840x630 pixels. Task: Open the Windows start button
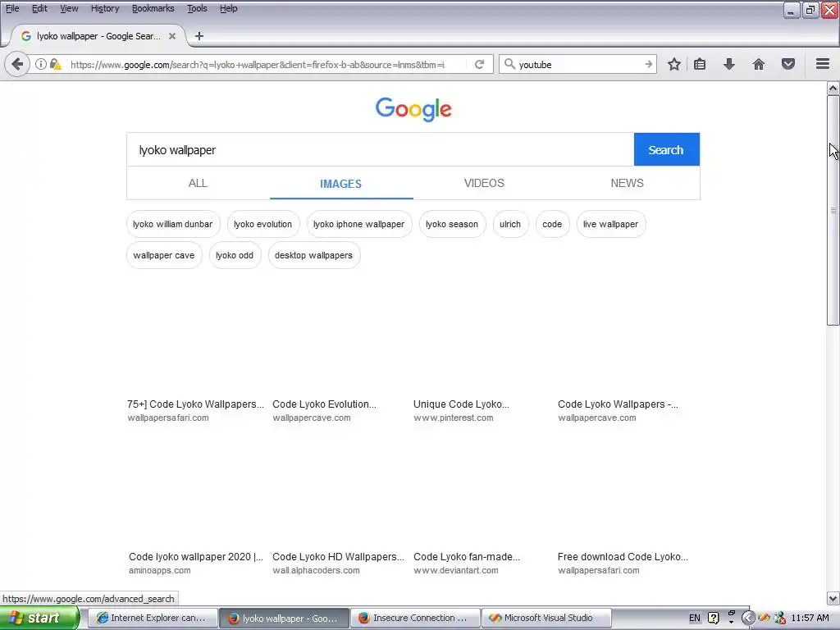(x=39, y=618)
